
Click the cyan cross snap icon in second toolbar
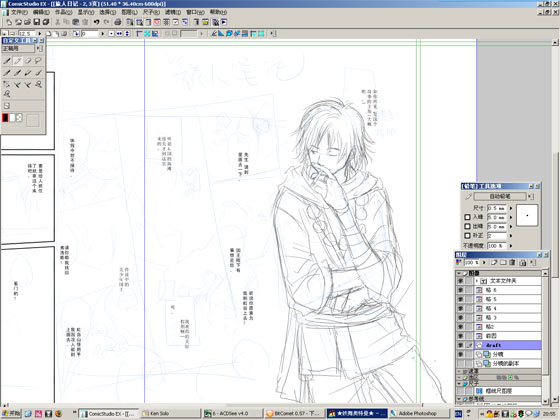(x=147, y=34)
